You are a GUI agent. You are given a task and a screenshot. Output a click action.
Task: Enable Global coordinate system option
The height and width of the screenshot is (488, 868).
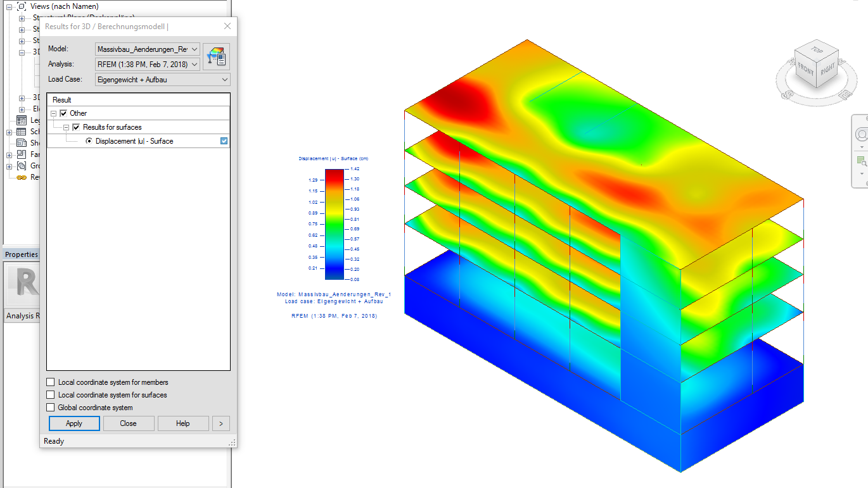pos(50,407)
